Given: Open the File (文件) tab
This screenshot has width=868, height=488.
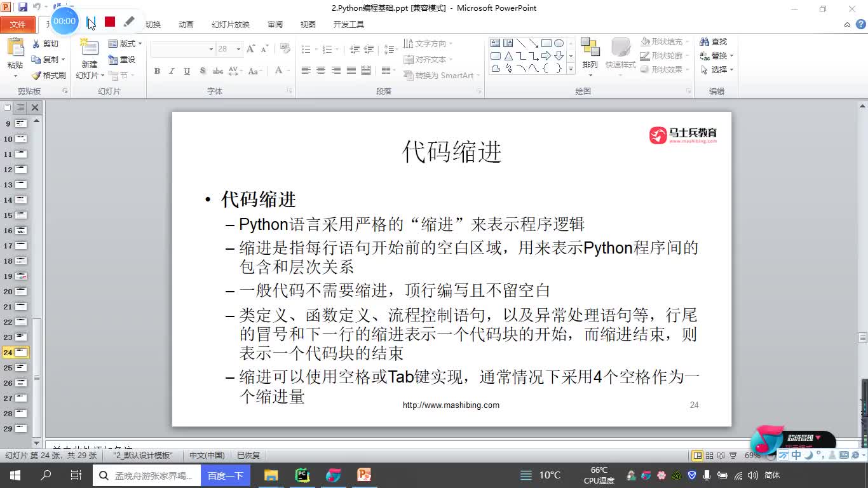Looking at the screenshot, I should point(18,25).
